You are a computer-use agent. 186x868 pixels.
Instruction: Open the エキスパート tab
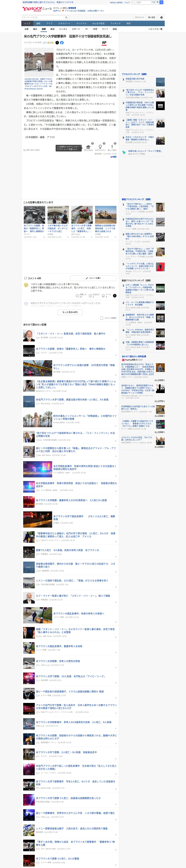(x=64, y=23)
